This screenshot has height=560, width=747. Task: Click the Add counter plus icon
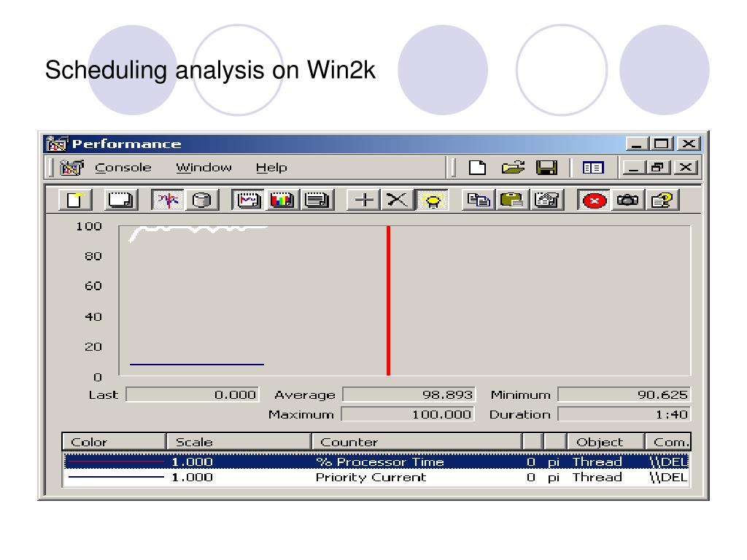click(364, 200)
